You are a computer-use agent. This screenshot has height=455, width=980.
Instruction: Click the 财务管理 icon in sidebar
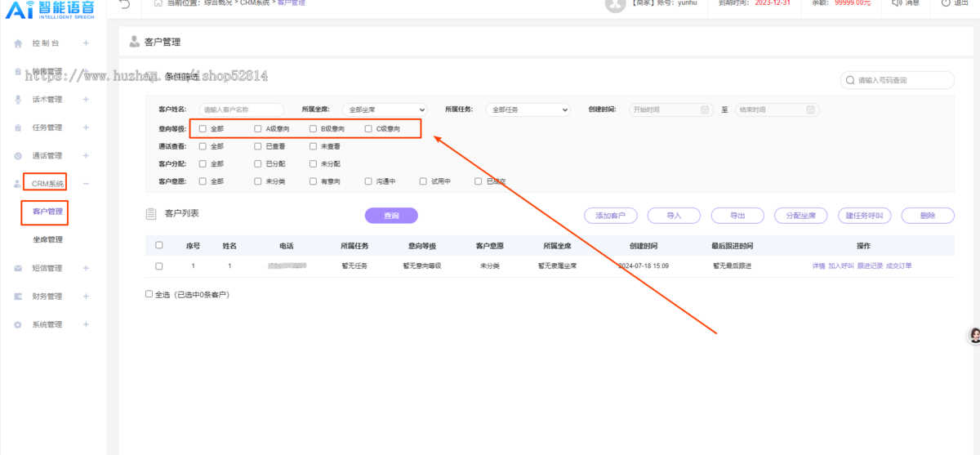click(x=18, y=297)
